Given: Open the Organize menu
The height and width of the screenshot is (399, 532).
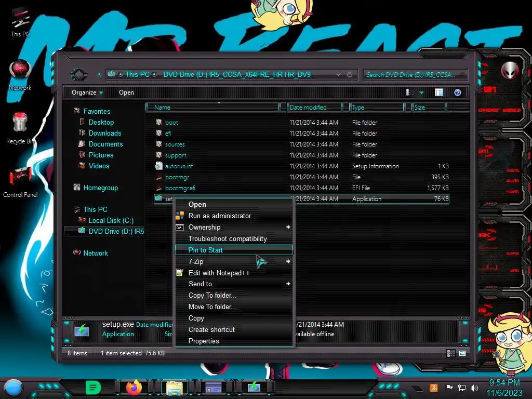Looking at the screenshot, I should (87, 92).
